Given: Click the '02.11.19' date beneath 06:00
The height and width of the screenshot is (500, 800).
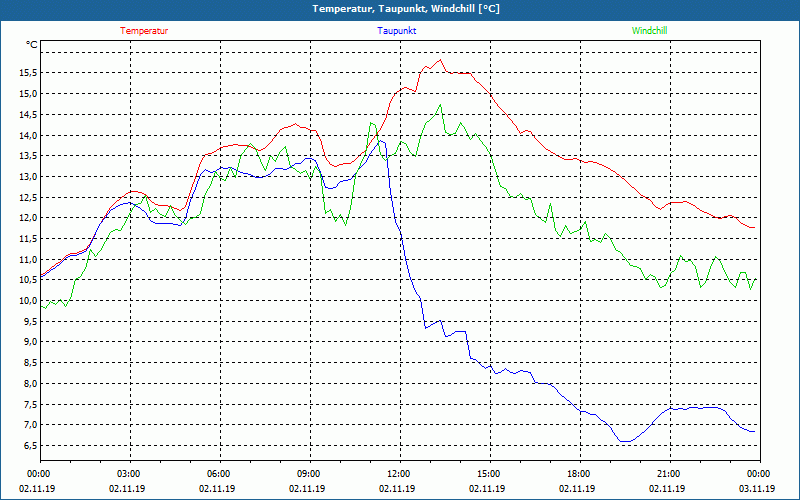Looking at the screenshot, I should (218, 488).
